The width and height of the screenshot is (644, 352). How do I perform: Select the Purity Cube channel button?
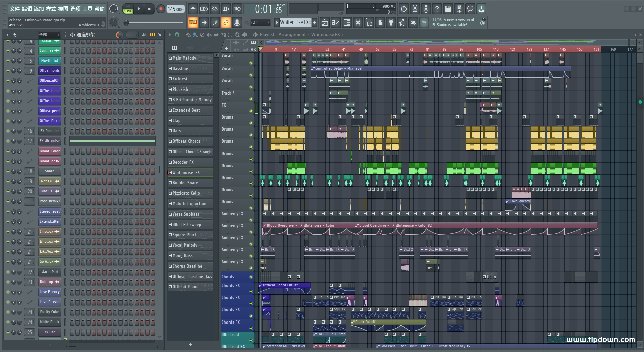click(x=50, y=312)
